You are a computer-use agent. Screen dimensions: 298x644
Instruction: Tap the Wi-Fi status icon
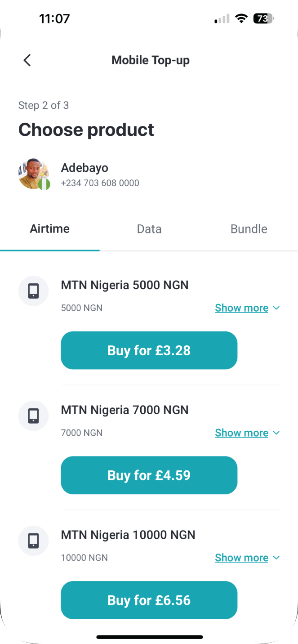click(241, 18)
